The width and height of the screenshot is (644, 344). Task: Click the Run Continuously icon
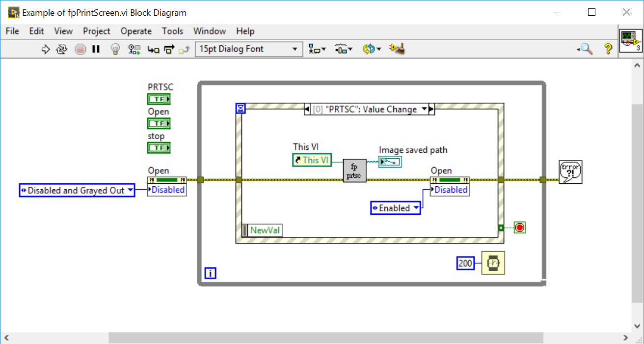[61, 49]
